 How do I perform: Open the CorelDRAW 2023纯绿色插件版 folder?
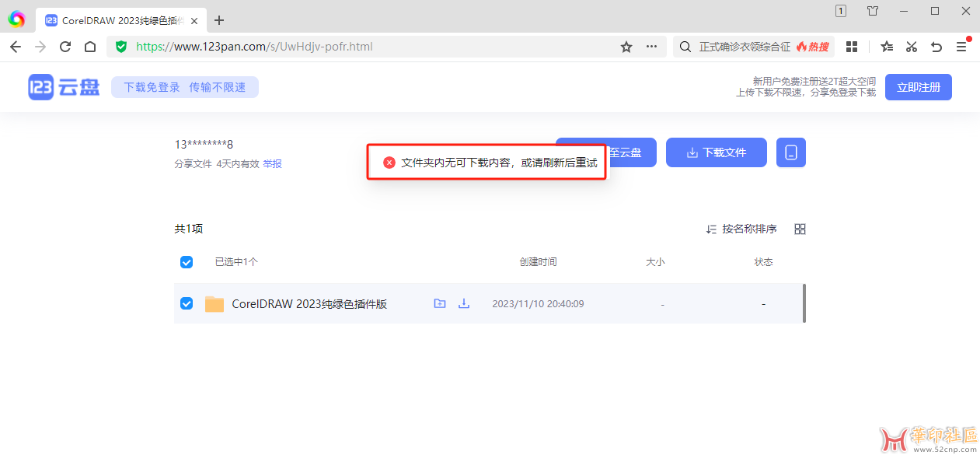(x=309, y=304)
